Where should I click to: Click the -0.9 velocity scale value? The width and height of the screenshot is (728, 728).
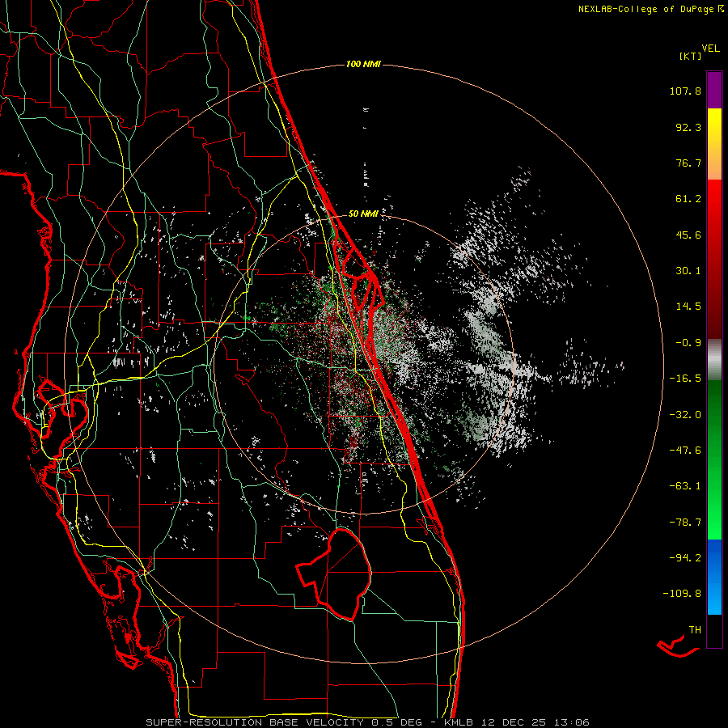pos(688,343)
